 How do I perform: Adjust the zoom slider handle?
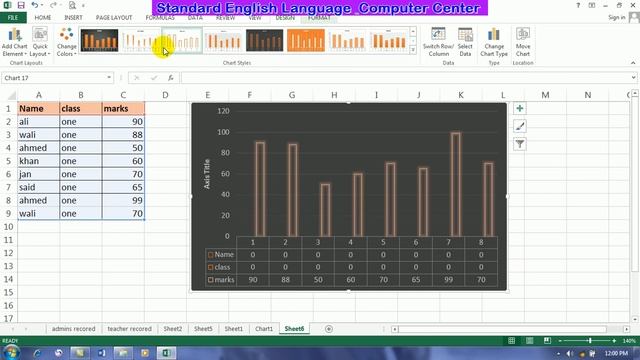[x=590, y=340]
